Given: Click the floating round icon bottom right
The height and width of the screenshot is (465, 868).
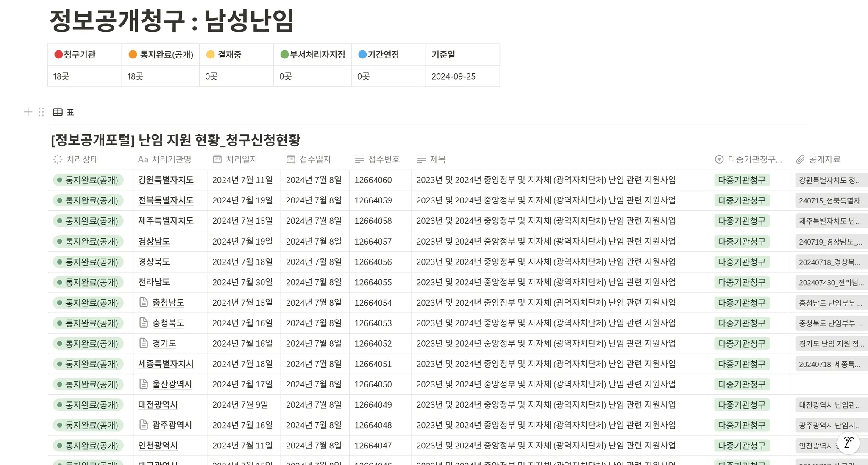Looking at the screenshot, I should (x=849, y=443).
